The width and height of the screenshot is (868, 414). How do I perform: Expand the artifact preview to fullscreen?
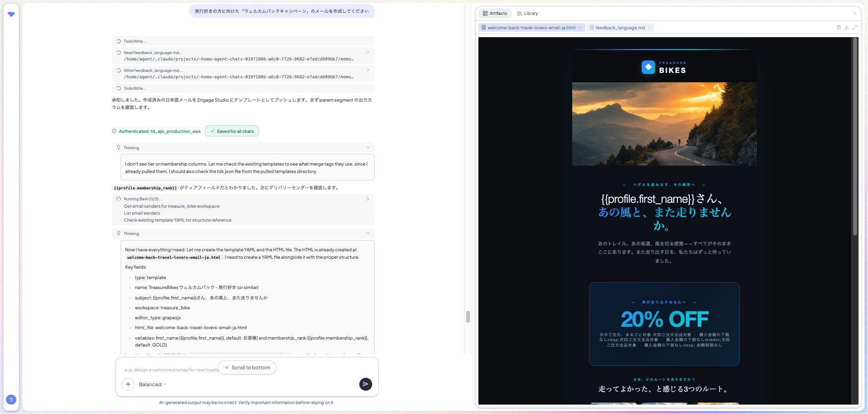pyautogui.click(x=855, y=28)
